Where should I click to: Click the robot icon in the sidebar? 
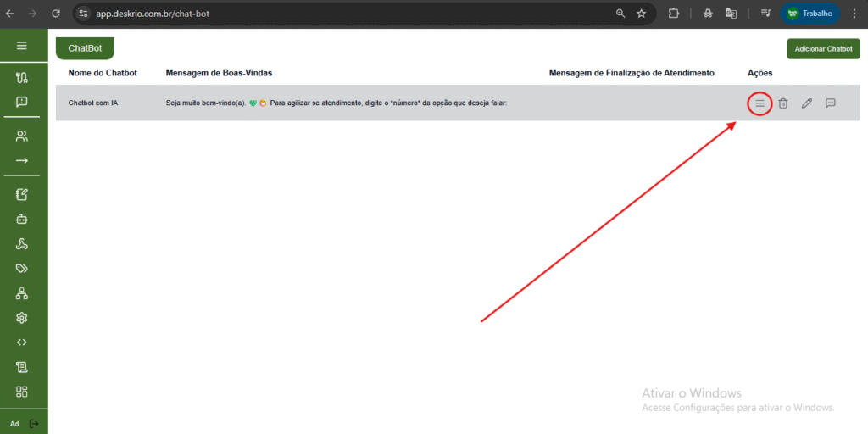tap(22, 219)
